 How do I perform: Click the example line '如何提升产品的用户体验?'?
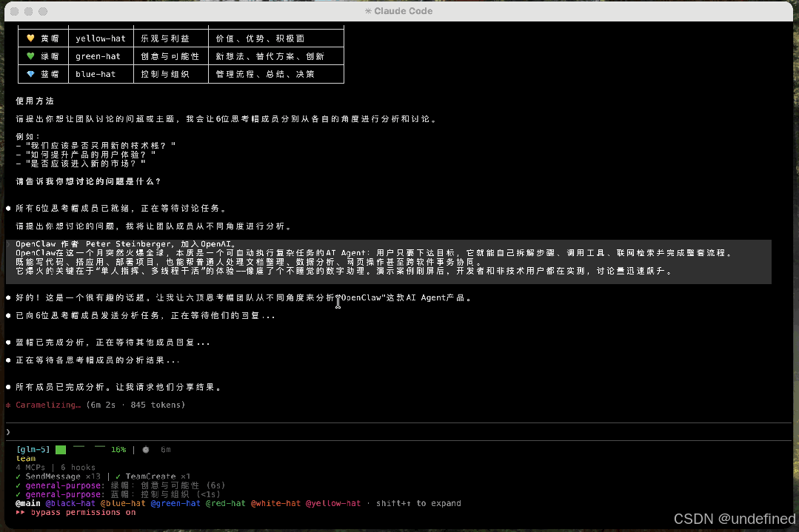(x=86, y=154)
